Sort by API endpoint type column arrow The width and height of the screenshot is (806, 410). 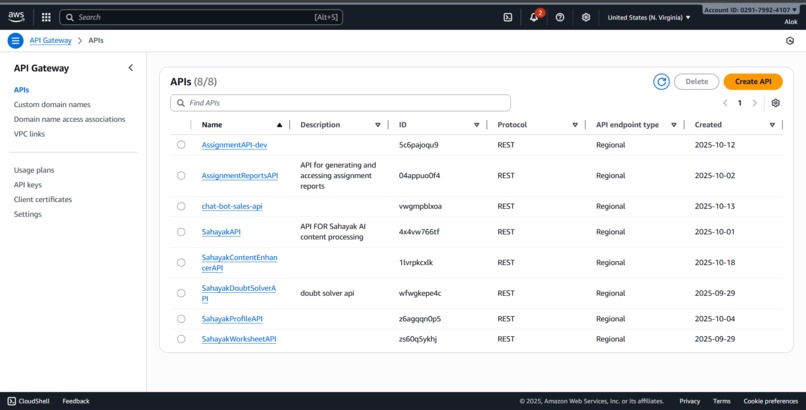(x=673, y=125)
